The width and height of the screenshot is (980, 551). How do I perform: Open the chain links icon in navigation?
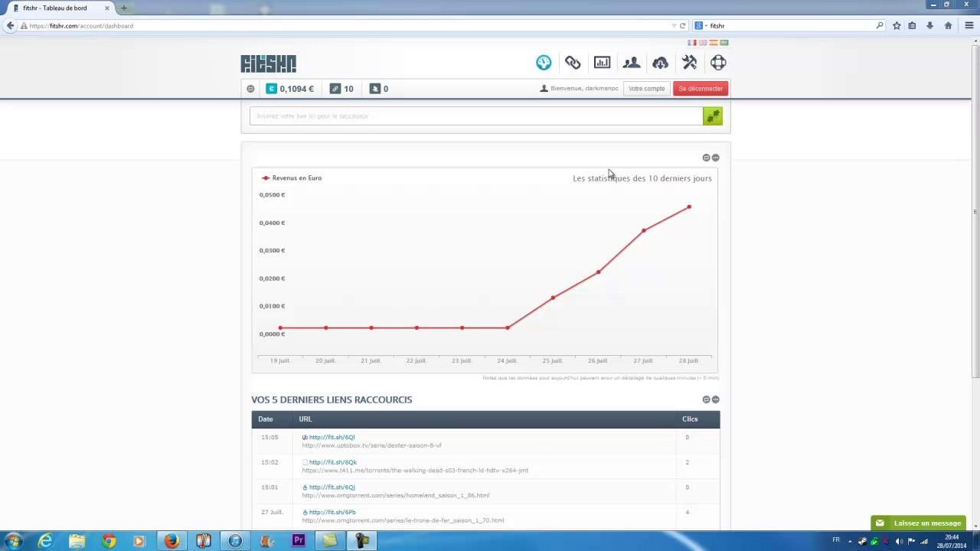tap(573, 63)
